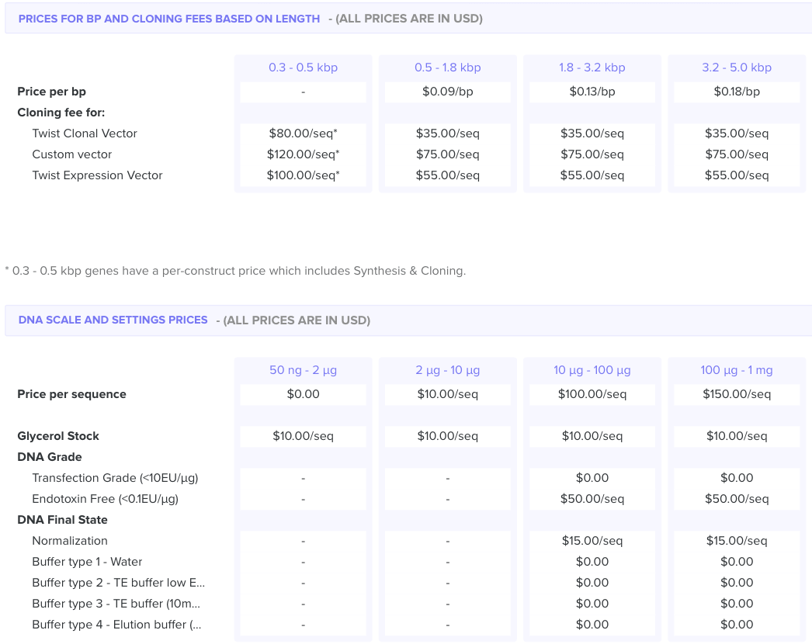Click the $80.00/seq* Twist Clonal Vector cell

(x=303, y=133)
